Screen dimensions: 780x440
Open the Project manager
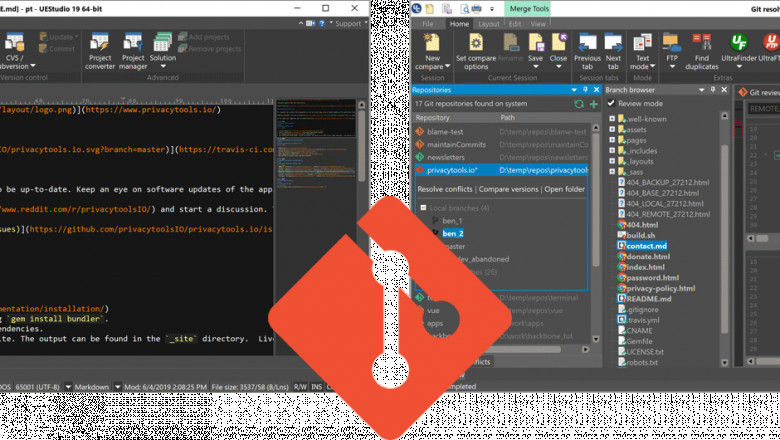tap(133, 51)
